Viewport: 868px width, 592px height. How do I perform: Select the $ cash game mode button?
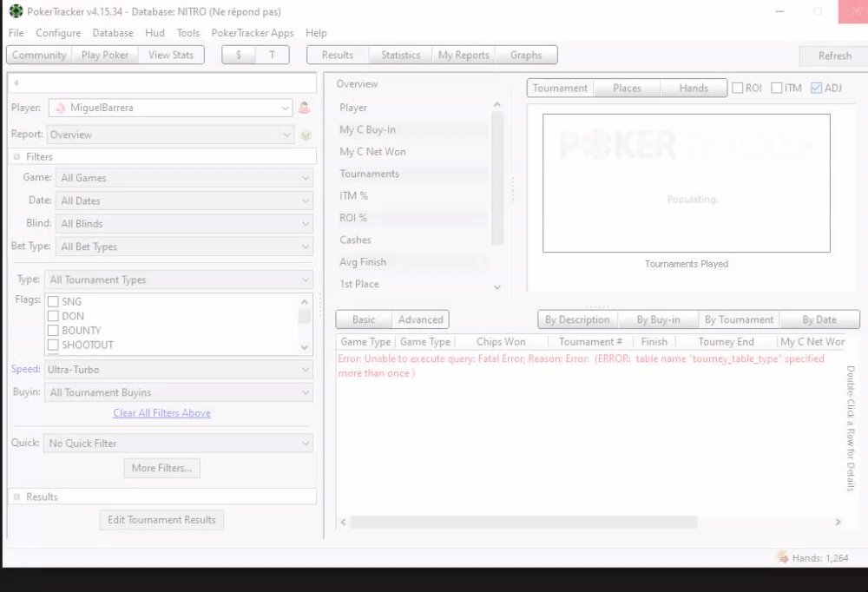tap(239, 55)
